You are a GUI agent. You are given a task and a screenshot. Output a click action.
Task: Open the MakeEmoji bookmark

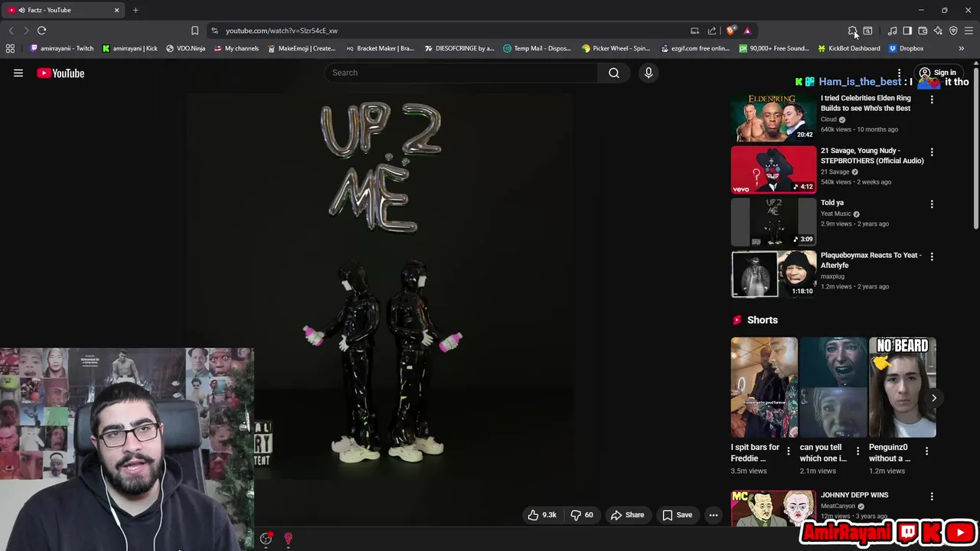click(x=301, y=48)
